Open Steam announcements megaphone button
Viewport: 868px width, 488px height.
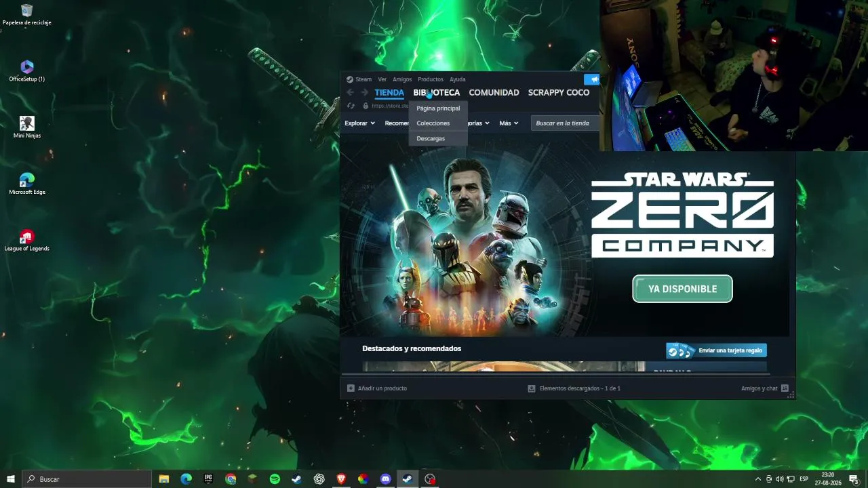click(x=591, y=79)
